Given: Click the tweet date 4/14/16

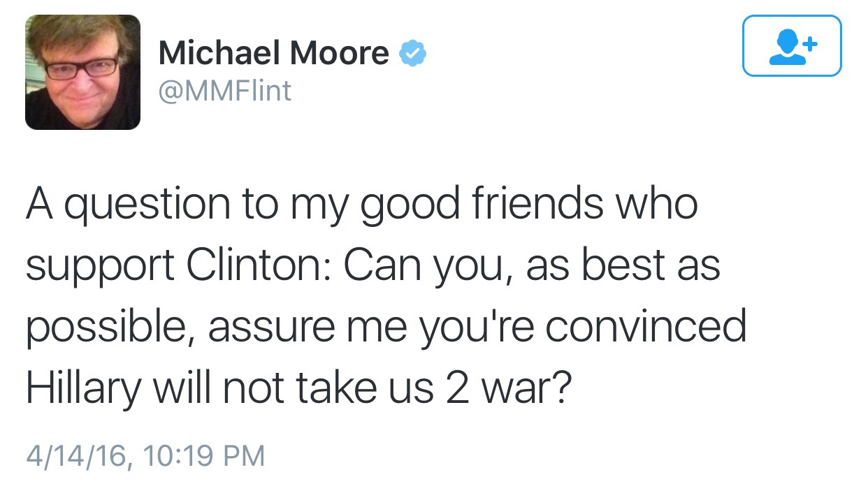Looking at the screenshot, I should coord(77,456).
